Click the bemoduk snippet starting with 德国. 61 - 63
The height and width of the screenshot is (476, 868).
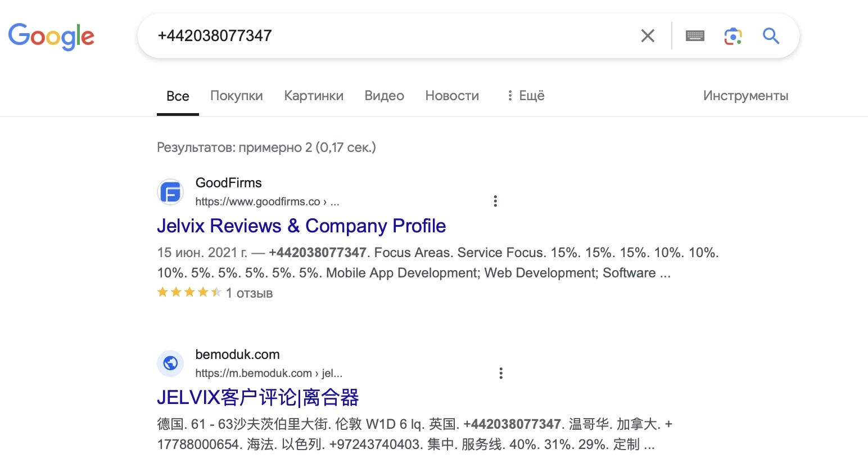[x=415, y=434]
